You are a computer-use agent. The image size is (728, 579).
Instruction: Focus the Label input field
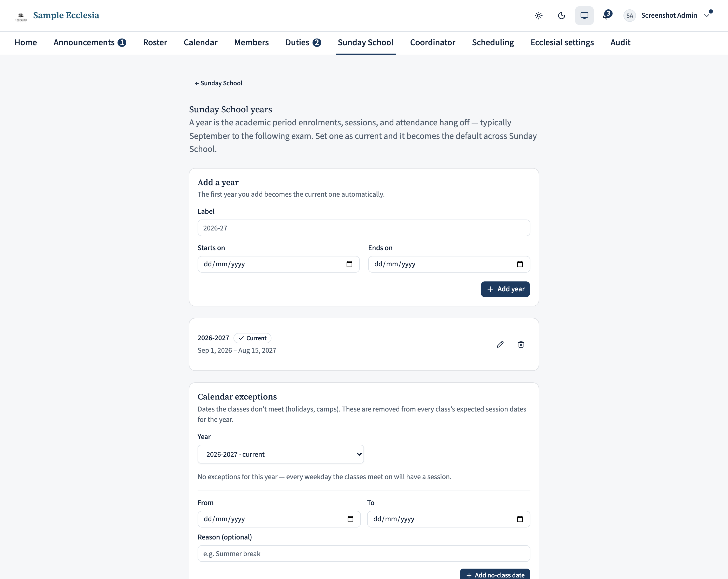(x=364, y=228)
